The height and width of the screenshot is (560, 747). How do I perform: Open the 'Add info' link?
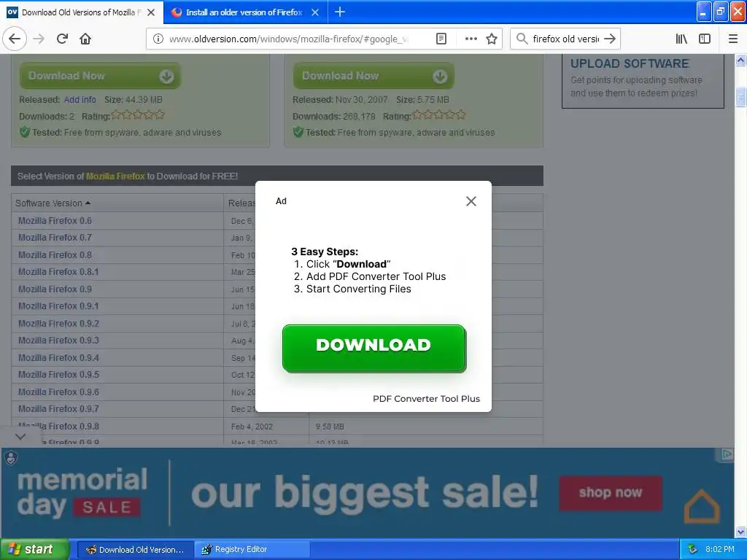click(x=80, y=99)
